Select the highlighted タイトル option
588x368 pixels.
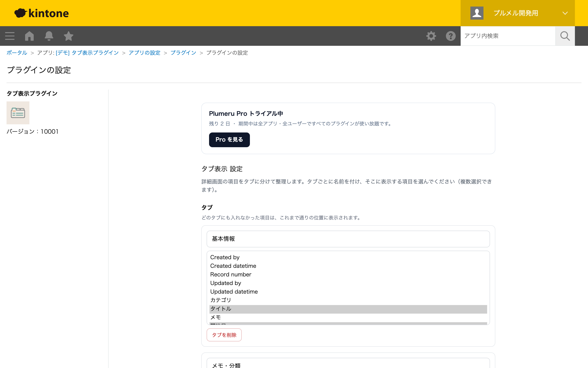(x=348, y=309)
